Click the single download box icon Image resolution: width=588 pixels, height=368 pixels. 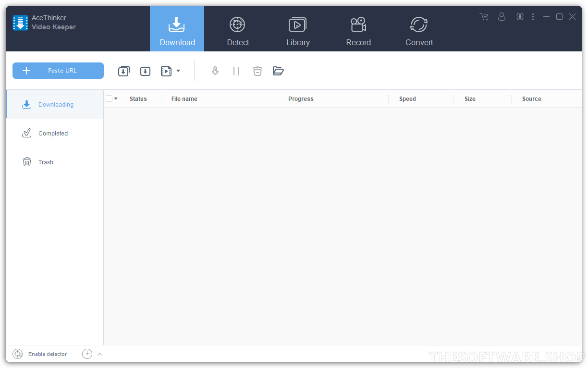coord(145,71)
